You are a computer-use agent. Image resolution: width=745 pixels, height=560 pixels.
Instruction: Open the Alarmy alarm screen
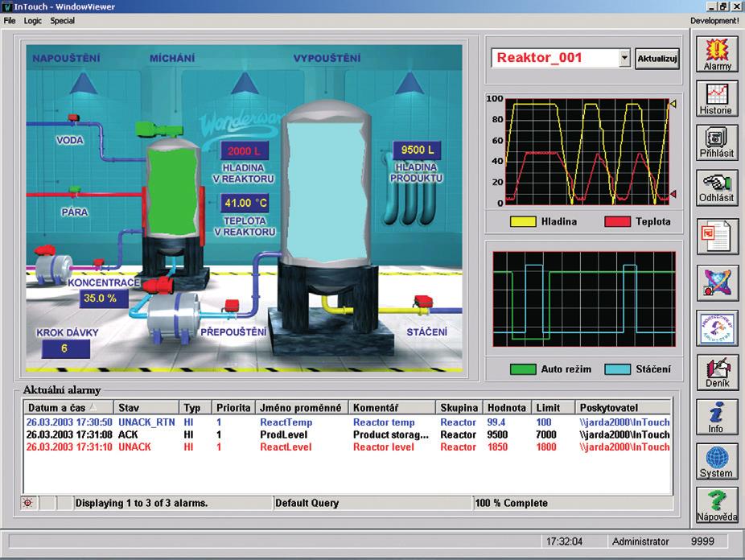point(717,54)
